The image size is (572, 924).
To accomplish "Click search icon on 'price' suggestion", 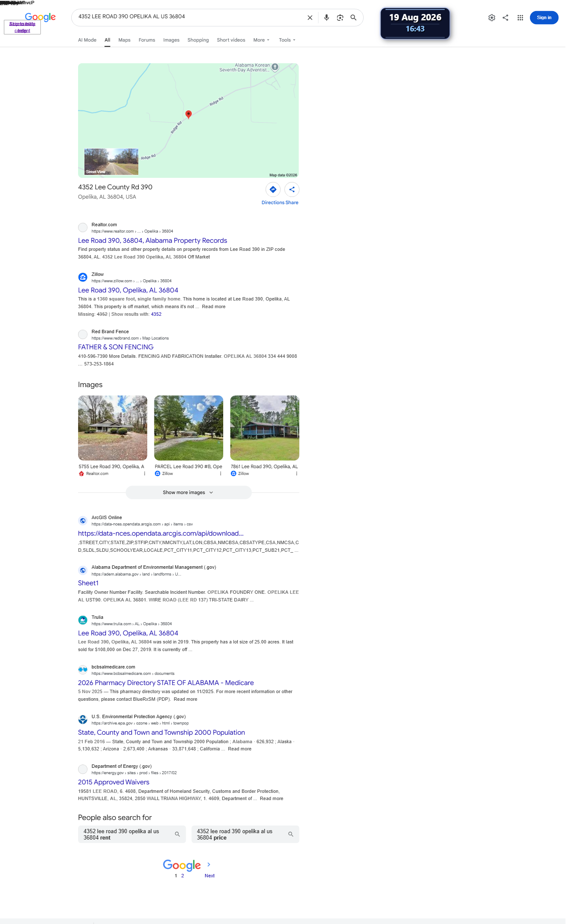I will click(x=291, y=834).
